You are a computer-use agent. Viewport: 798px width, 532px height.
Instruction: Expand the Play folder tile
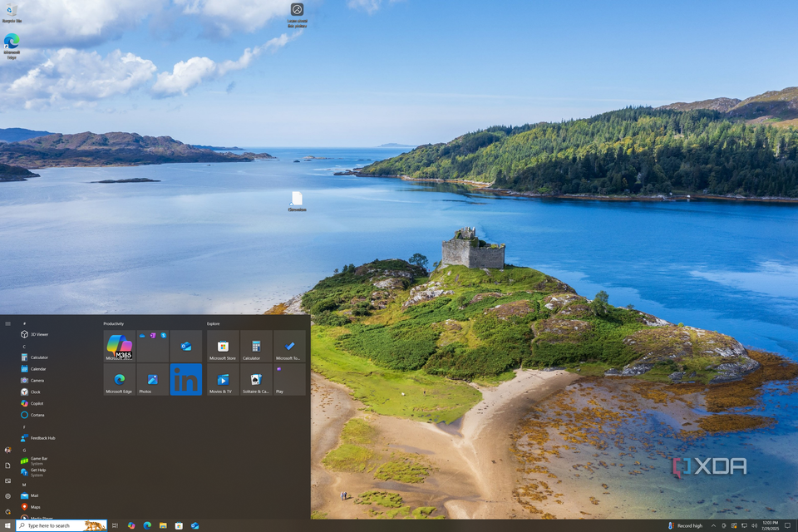(x=289, y=379)
